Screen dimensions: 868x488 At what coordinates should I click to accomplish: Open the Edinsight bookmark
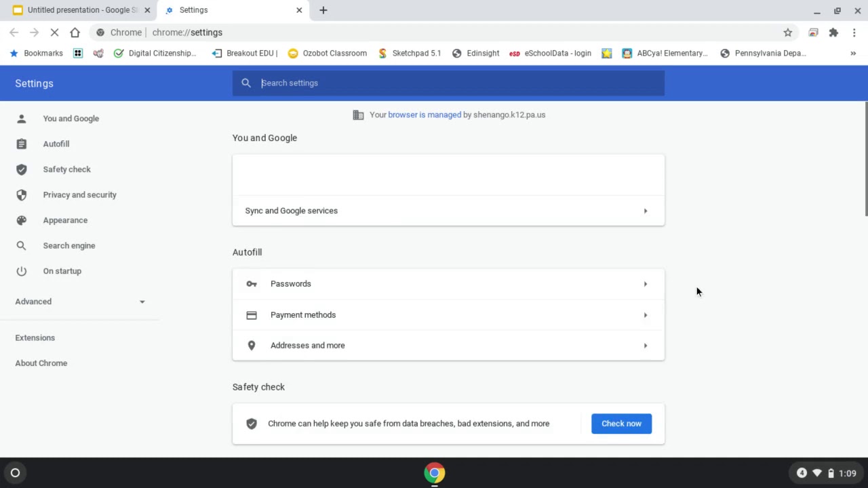coord(476,53)
